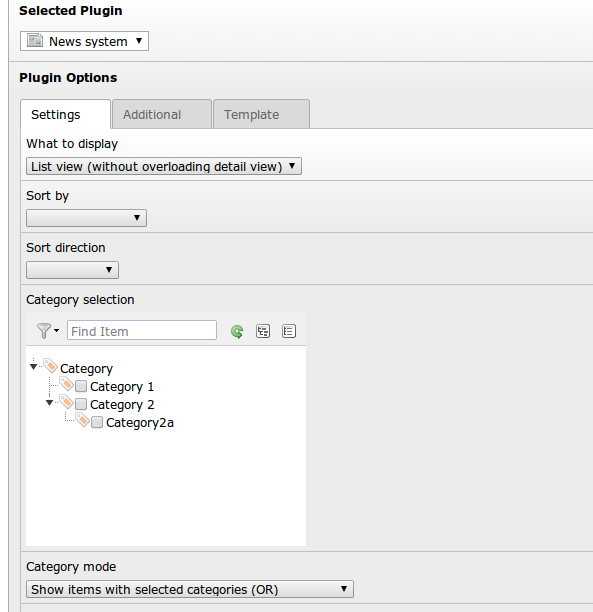
Task: Open the Sort direction dropdown
Action: 72,270
